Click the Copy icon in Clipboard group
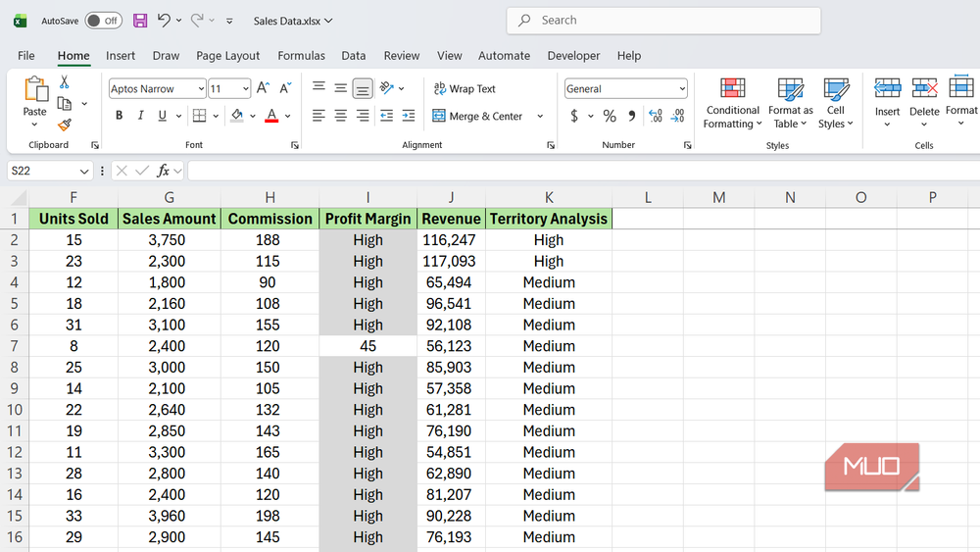980x552 pixels. pyautogui.click(x=64, y=104)
